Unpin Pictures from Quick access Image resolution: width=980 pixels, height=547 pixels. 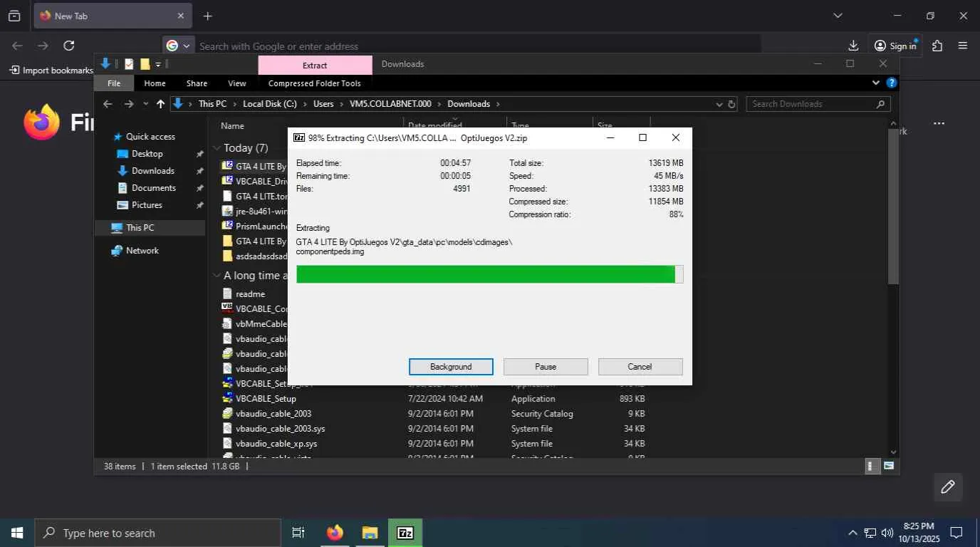click(x=199, y=205)
